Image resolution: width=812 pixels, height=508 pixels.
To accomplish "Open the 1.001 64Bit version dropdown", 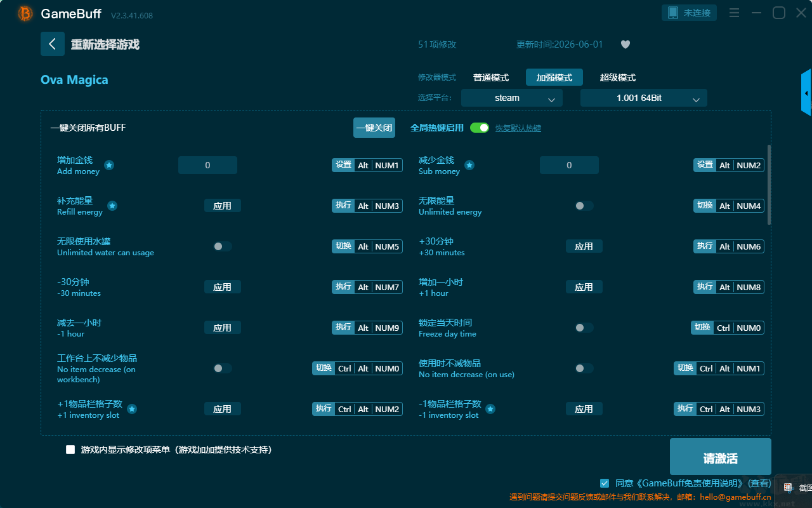I will [x=644, y=98].
